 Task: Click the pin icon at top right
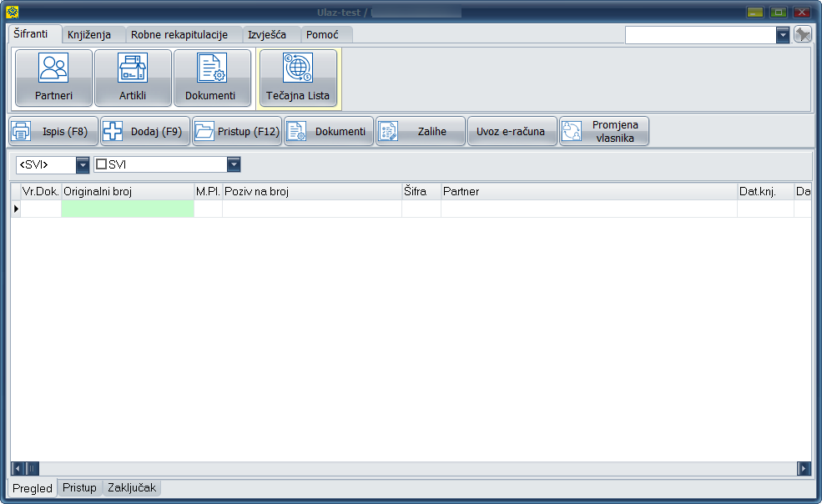(x=802, y=34)
